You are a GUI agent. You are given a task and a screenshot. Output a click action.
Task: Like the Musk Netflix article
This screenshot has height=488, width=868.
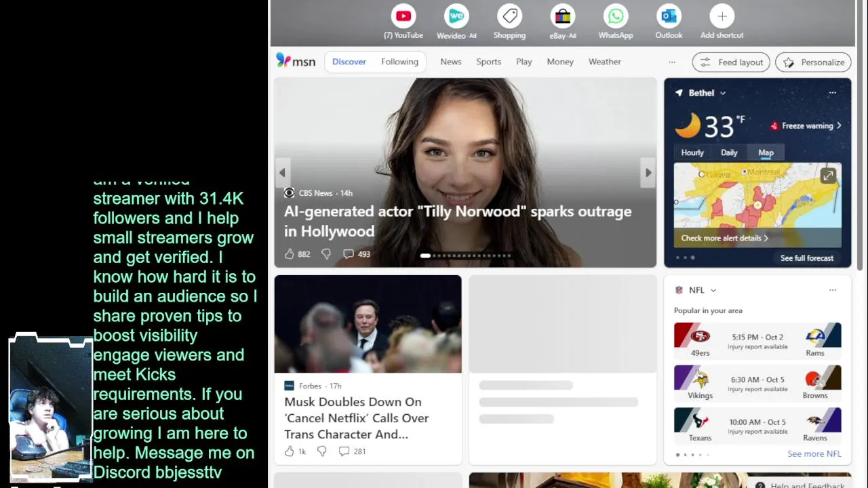tap(290, 451)
